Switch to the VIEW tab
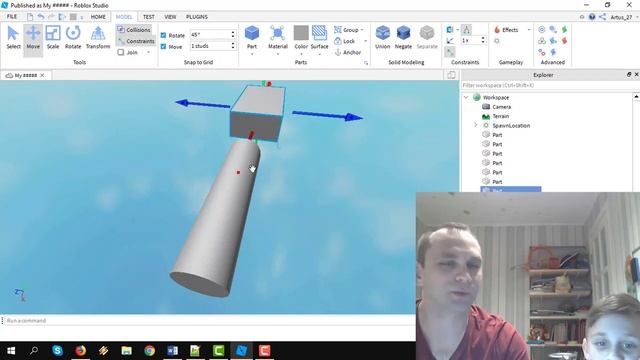The image size is (640, 360). pyautogui.click(x=170, y=17)
